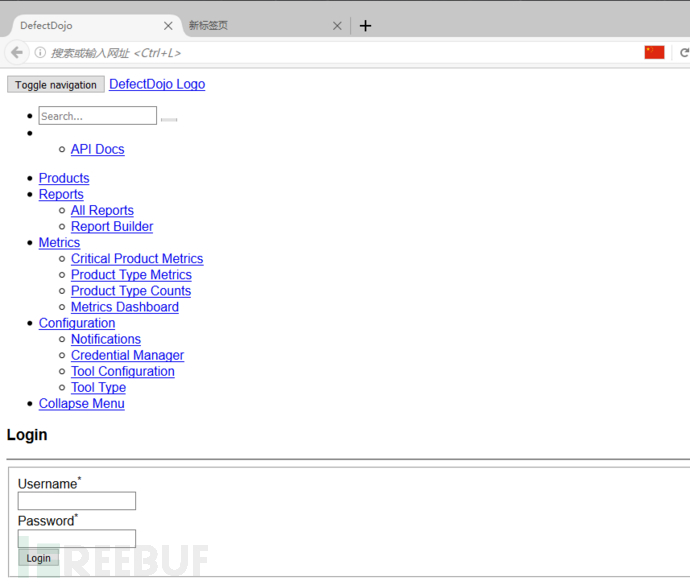Open the Metrics Dashboard link
The image size is (690, 585).
click(125, 307)
